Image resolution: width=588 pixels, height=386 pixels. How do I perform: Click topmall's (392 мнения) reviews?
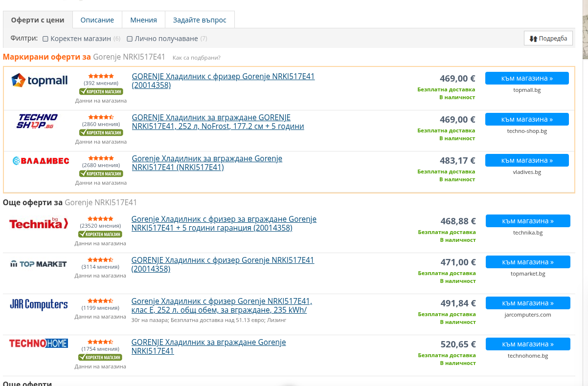click(101, 83)
